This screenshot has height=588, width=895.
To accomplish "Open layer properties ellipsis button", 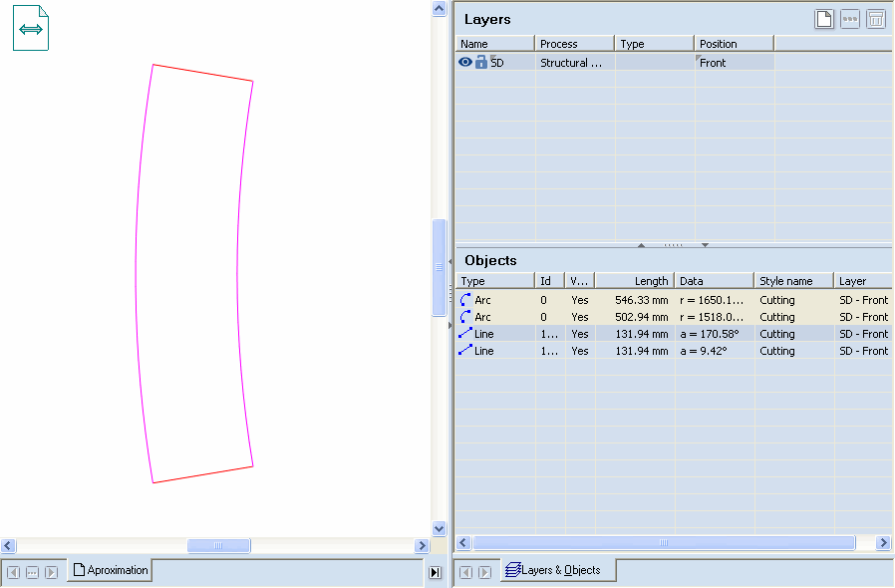I will click(850, 19).
